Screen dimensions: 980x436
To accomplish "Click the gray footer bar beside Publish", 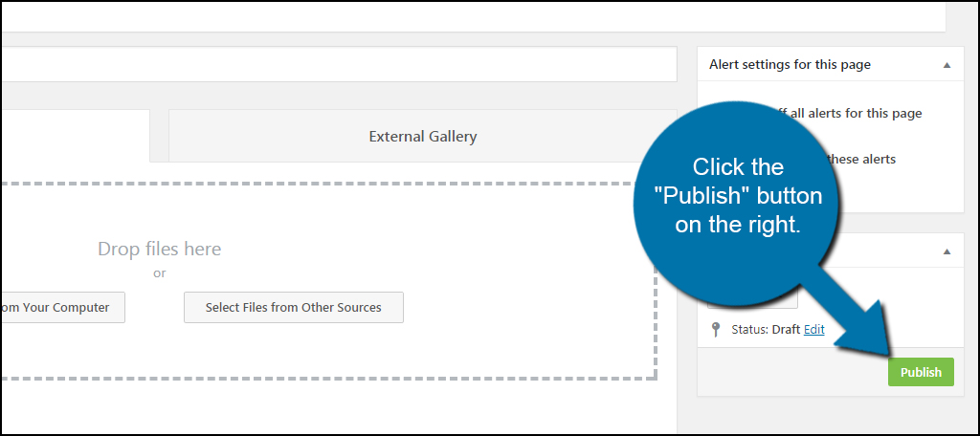I will [792, 372].
